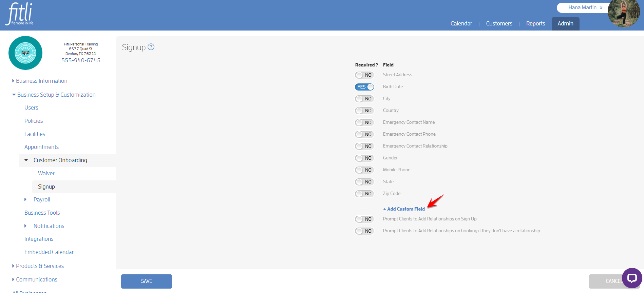Screen dimensions: 644x293
Task: Enable Emergency Contact Phone required switch
Action: 364,134
